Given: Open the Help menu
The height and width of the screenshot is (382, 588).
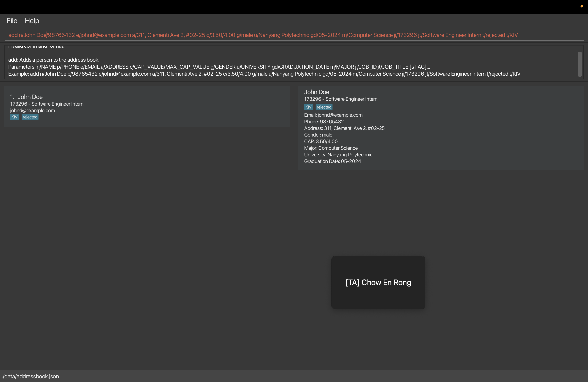Looking at the screenshot, I should click(x=32, y=21).
